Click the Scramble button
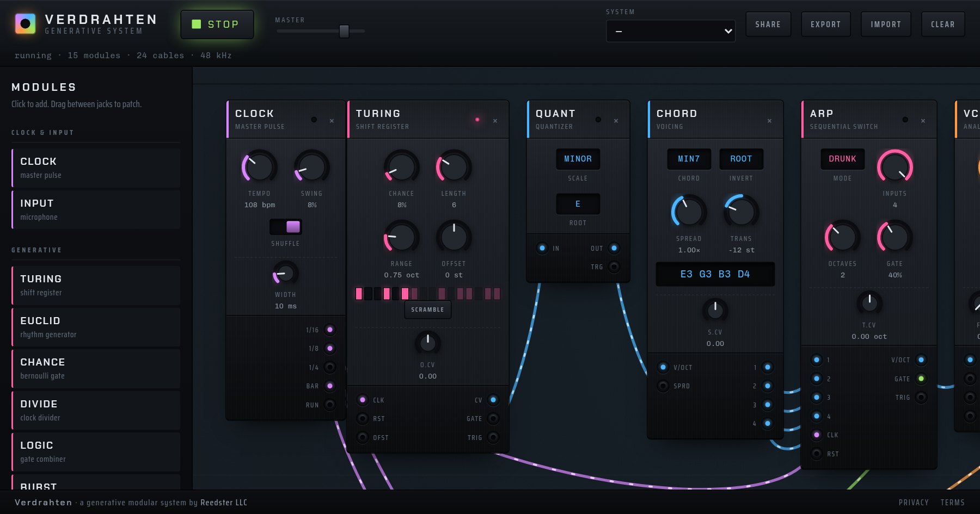980x514 pixels. pos(427,309)
